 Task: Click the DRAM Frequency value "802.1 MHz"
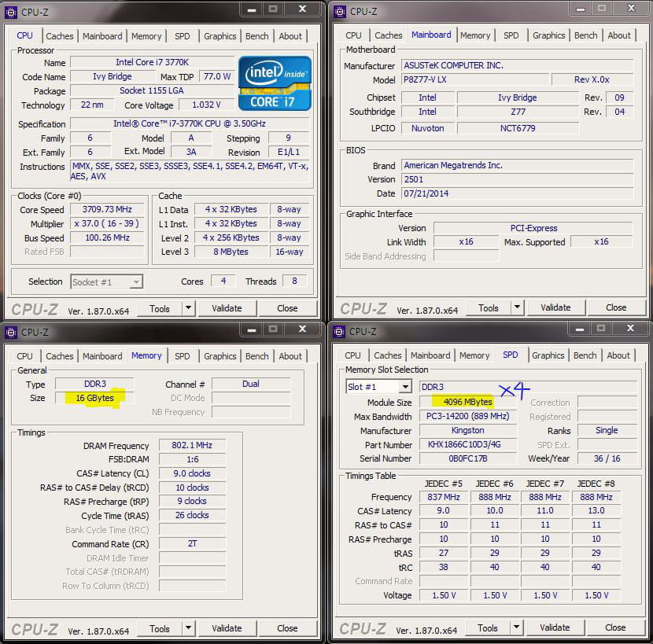click(x=192, y=445)
